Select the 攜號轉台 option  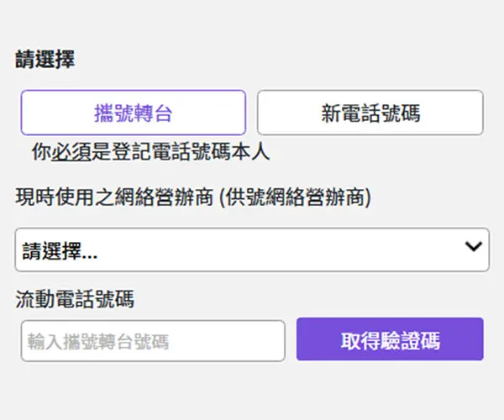pos(134,113)
